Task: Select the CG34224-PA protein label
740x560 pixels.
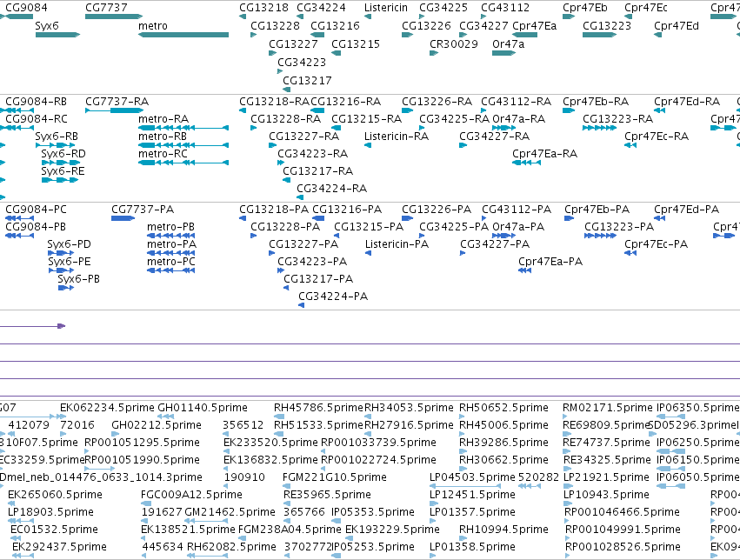Action: (333, 297)
